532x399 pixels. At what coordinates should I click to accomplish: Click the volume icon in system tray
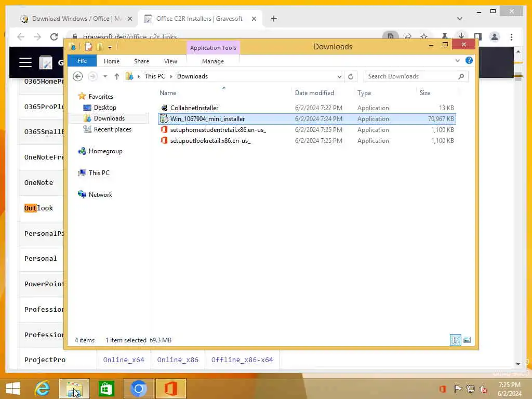pyautogui.click(x=483, y=389)
